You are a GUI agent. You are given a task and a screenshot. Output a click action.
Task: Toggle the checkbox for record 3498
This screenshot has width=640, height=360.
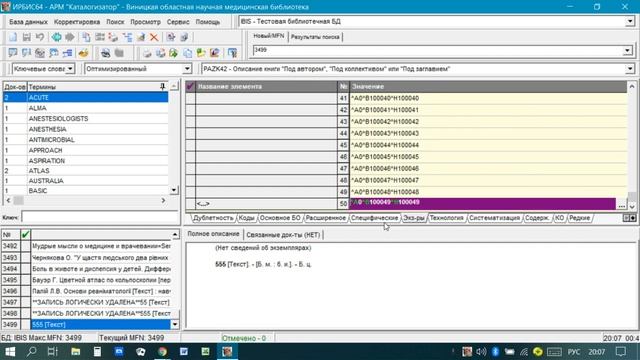point(25,313)
